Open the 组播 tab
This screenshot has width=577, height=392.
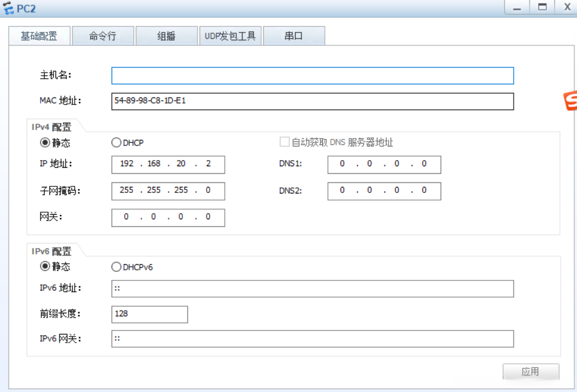coord(167,36)
